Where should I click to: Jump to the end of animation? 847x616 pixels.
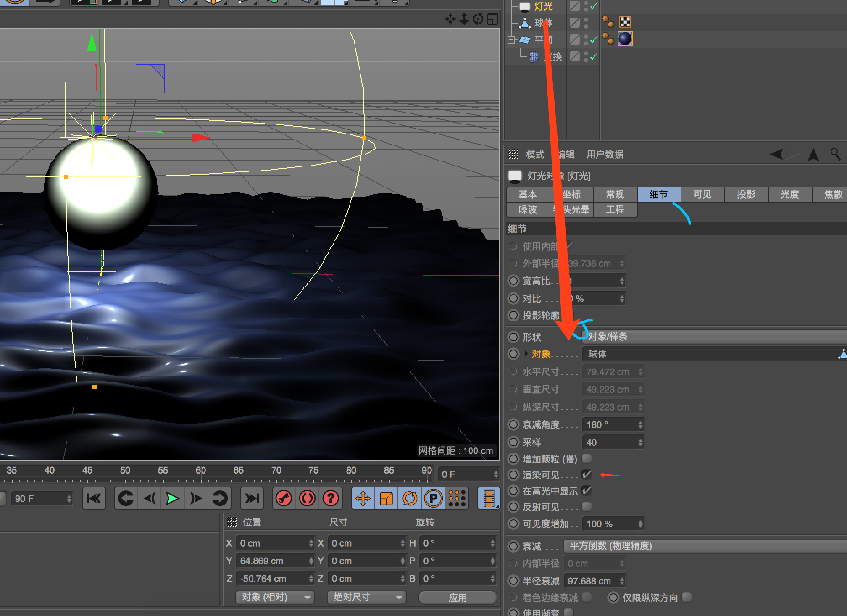(x=252, y=499)
